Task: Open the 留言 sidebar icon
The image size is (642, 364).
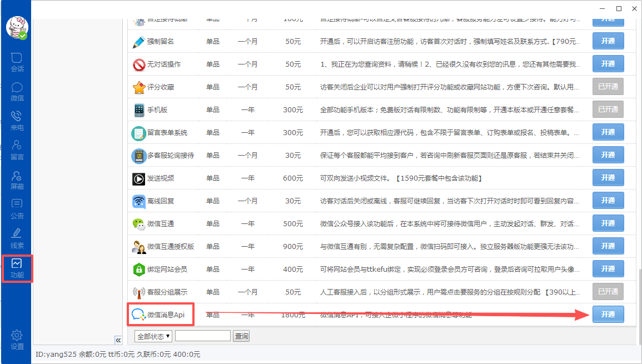Action: [17, 150]
